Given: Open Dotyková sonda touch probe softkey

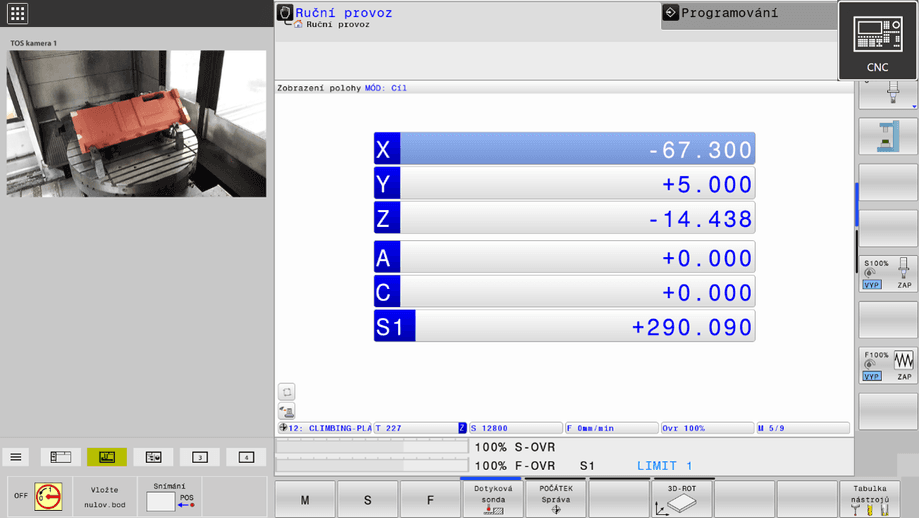Looking at the screenshot, I should (x=492, y=499).
